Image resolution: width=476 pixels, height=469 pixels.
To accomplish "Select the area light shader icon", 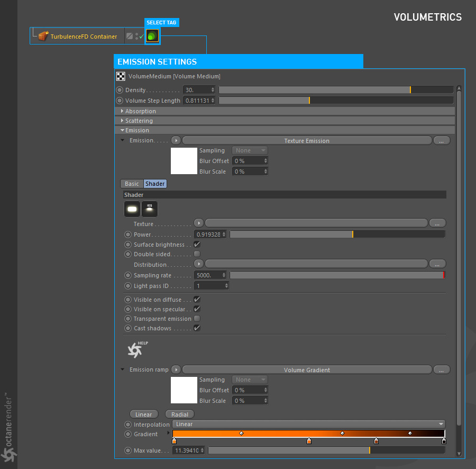I will click(x=132, y=210).
